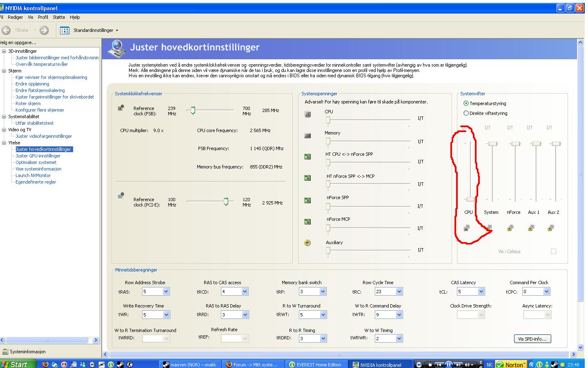This screenshot has width=588, height=368.
Task: Open the Rediger menu
Action: click(16, 17)
